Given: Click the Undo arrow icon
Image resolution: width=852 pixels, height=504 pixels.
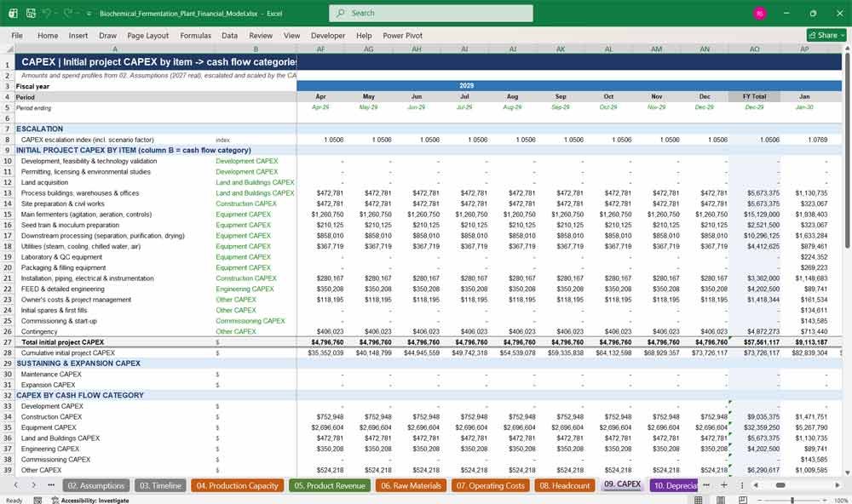Looking at the screenshot, I should tap(47, 13).
